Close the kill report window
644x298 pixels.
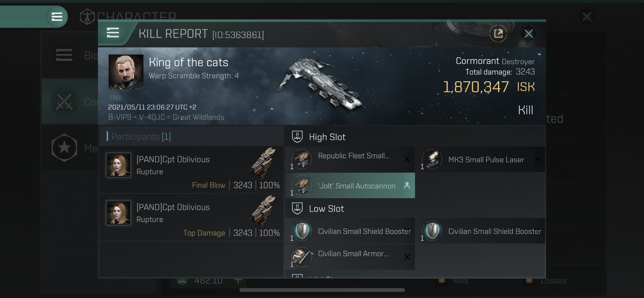[x=529, y=34]
